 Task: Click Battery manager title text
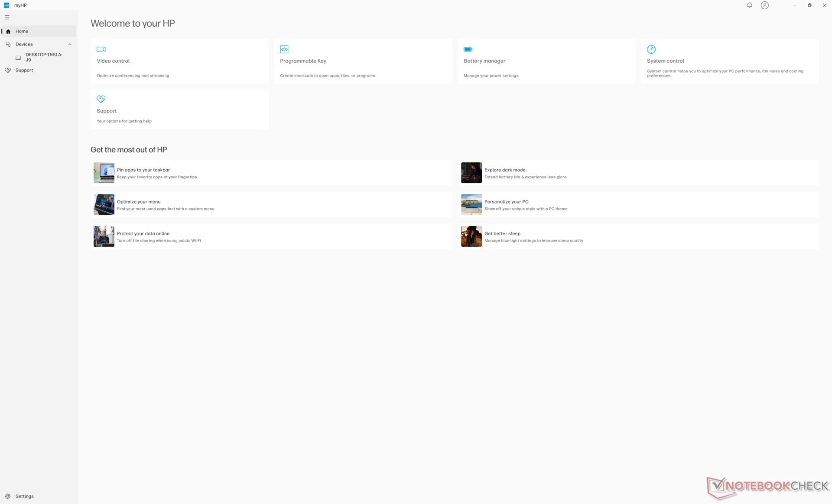484,61
